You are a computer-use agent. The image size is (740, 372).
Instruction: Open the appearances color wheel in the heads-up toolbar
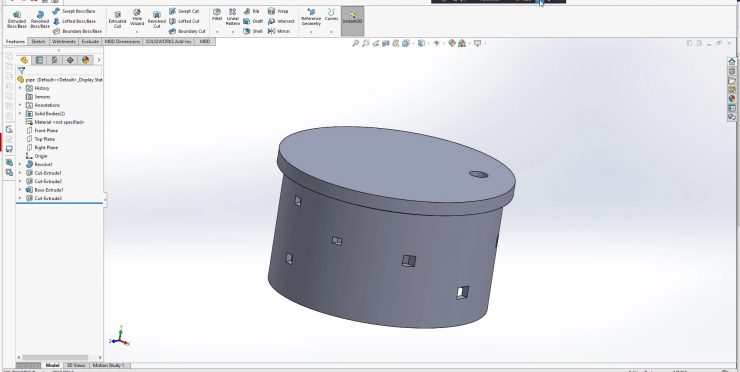coord(452,43)
